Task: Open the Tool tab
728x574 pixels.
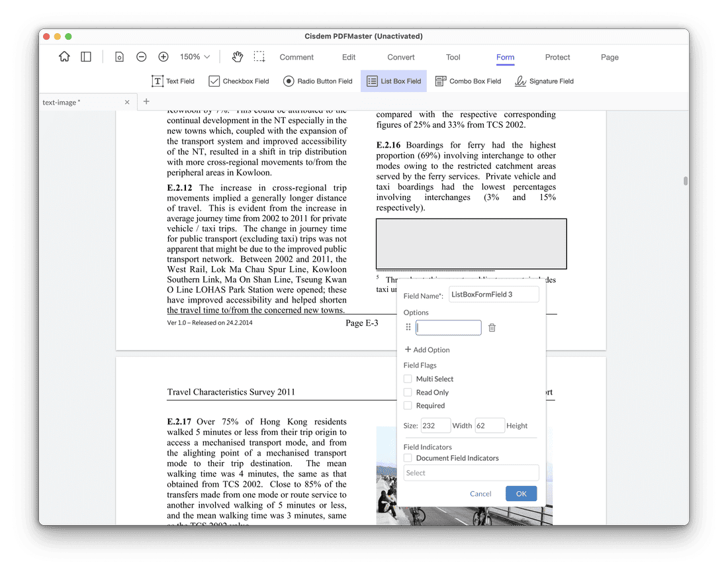Action: pyautogui.click(x=453, y=57)
